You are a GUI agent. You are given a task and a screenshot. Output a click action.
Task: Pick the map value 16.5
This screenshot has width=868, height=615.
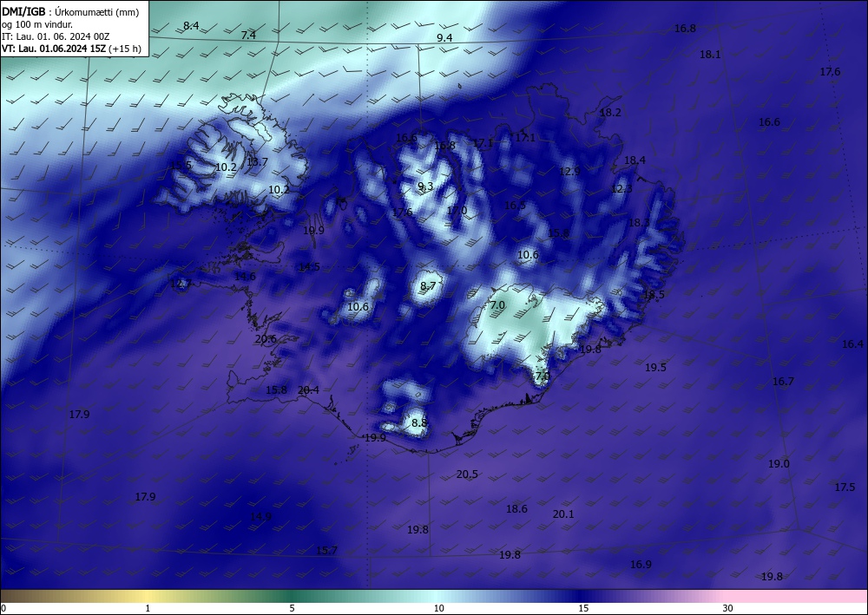click(515, 206)
